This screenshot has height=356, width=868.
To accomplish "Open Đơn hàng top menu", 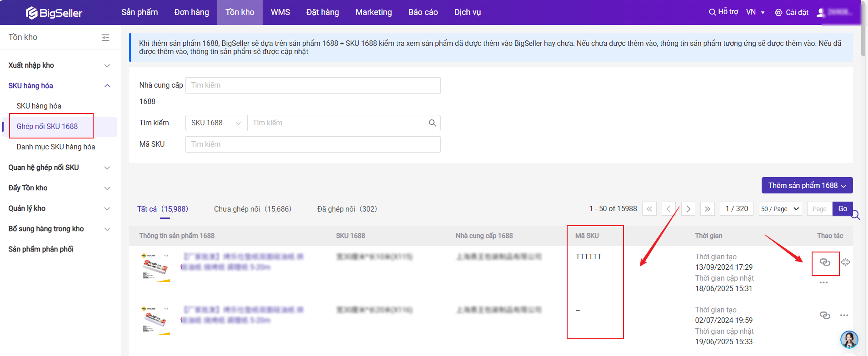I will click(x=191, y=12).
